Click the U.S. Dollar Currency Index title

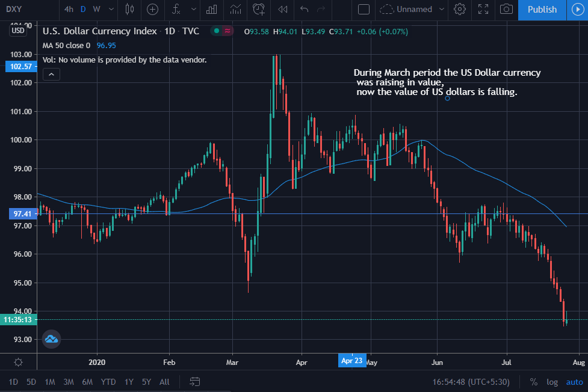click(99, 31)
